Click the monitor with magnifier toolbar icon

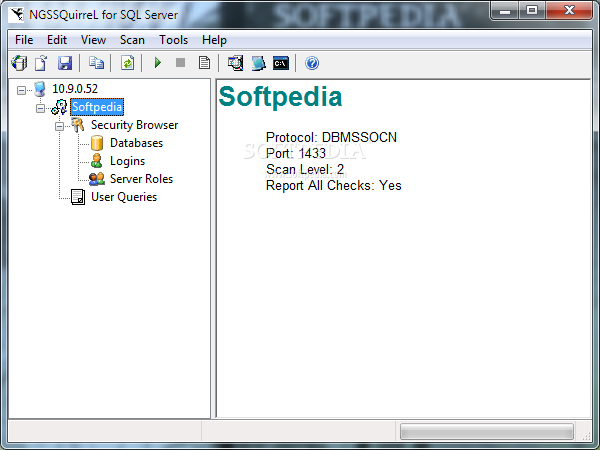click(235, 63)
